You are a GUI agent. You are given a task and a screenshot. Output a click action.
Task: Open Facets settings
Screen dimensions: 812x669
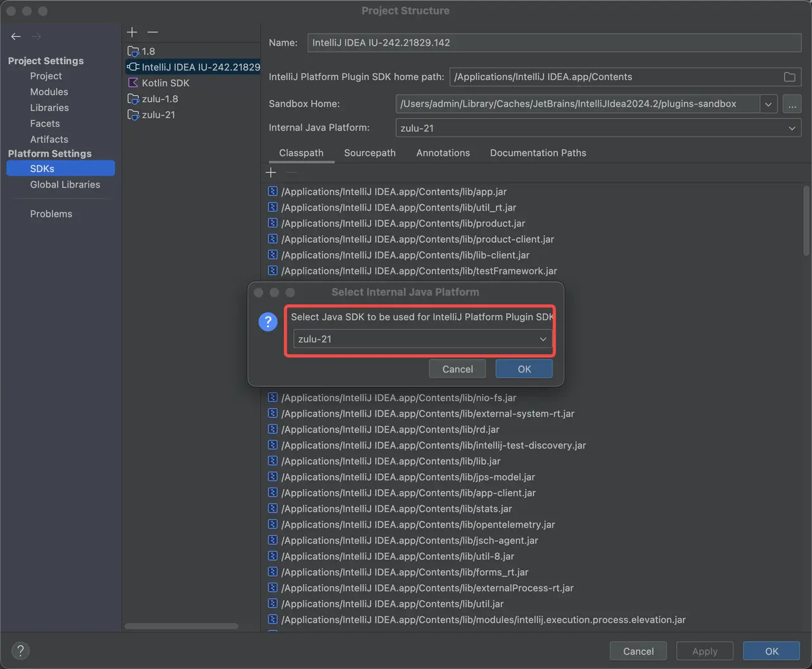[x=44, y=124]
